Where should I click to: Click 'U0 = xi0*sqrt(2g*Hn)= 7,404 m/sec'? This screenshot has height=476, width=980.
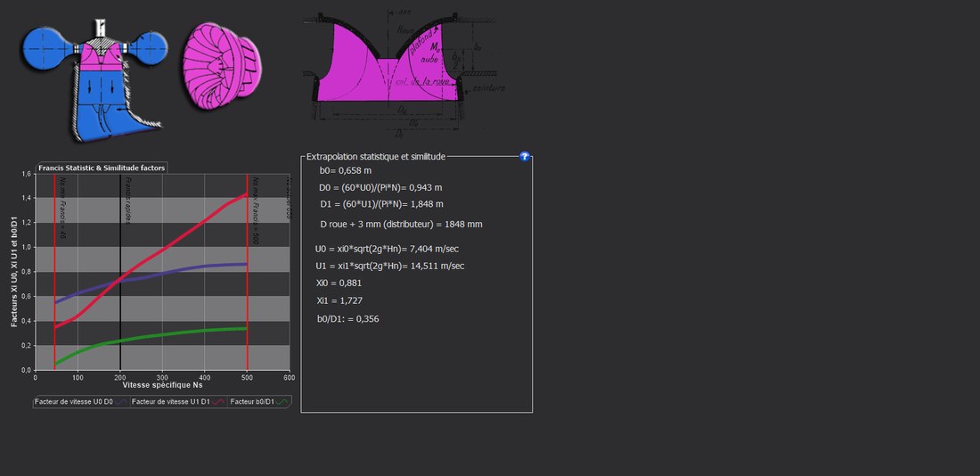(388, 249)
